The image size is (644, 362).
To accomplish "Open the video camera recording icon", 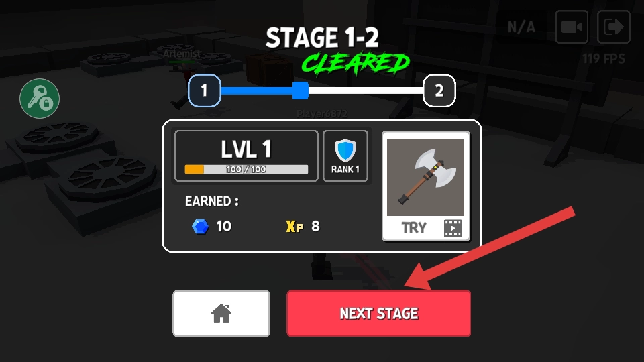I will coord(572,27).
